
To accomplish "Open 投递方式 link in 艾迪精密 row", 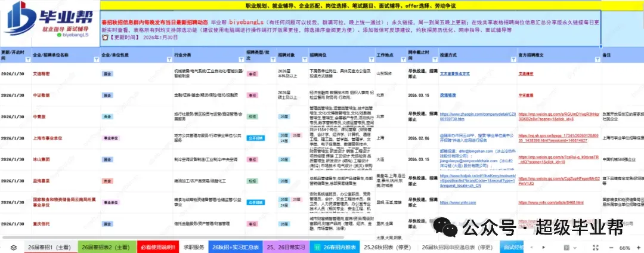I will [454, 74].
